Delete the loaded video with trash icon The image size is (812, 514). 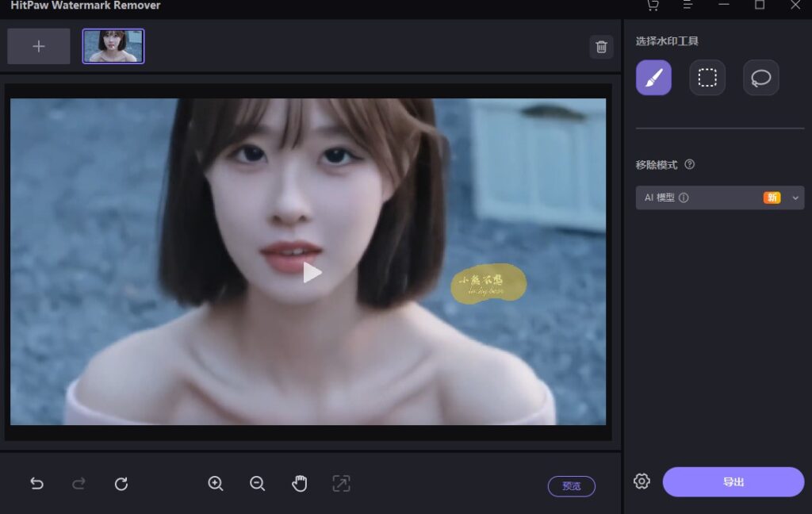point(601,47)
